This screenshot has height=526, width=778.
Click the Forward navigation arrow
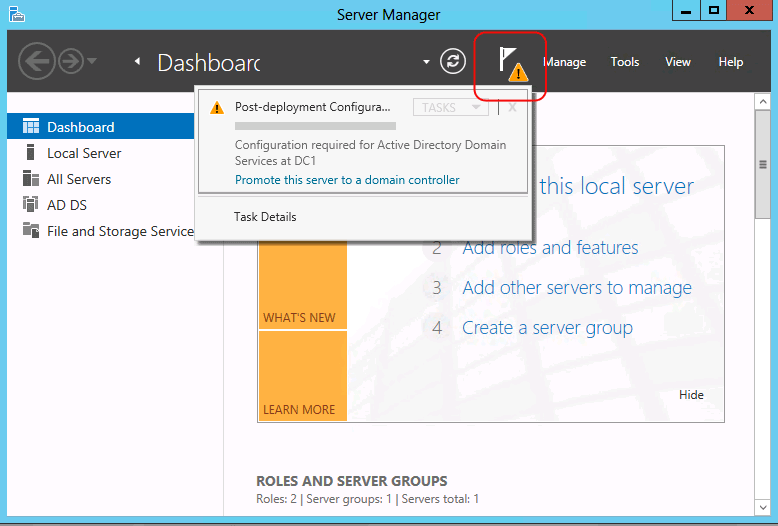click(x=71, y=62)
